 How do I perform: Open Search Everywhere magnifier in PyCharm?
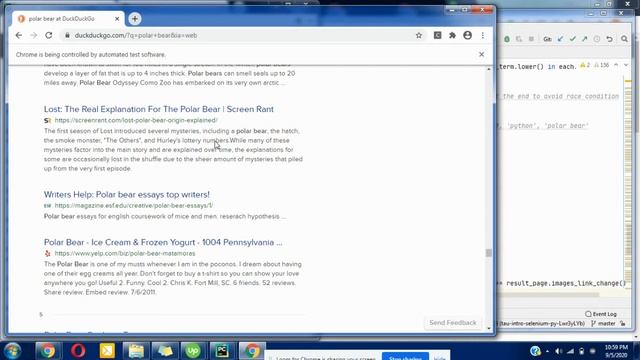point(624,39)
